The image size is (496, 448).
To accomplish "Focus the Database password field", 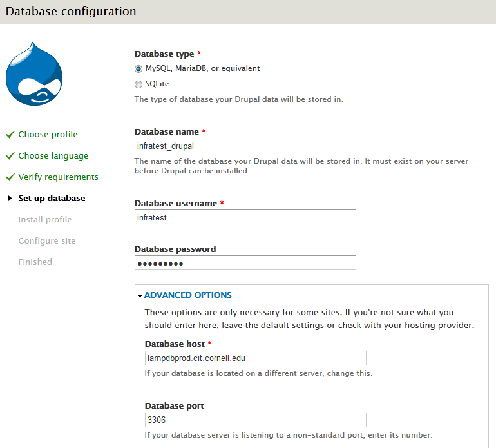I will tap(245, 263).
